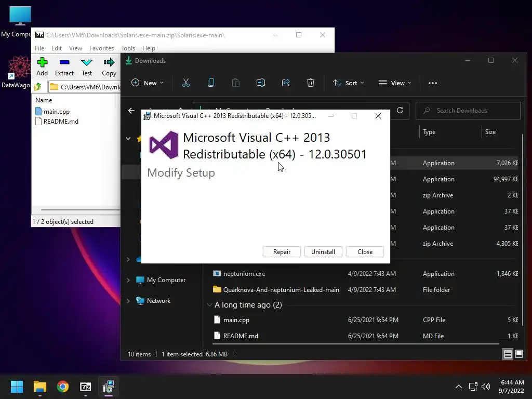Click the Type column header
The width and height of the screenshot is (532, 399).
pos(429,132)
